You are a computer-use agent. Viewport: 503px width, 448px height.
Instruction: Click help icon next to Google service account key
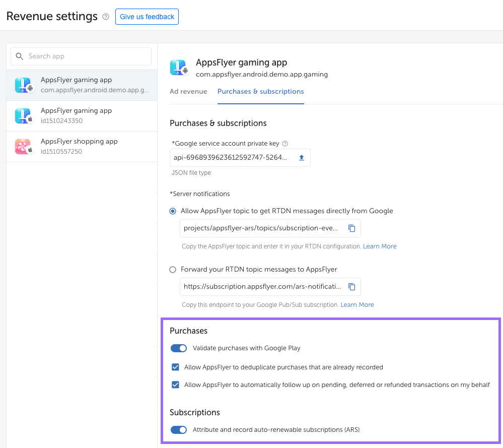click(x=285, y=144)
